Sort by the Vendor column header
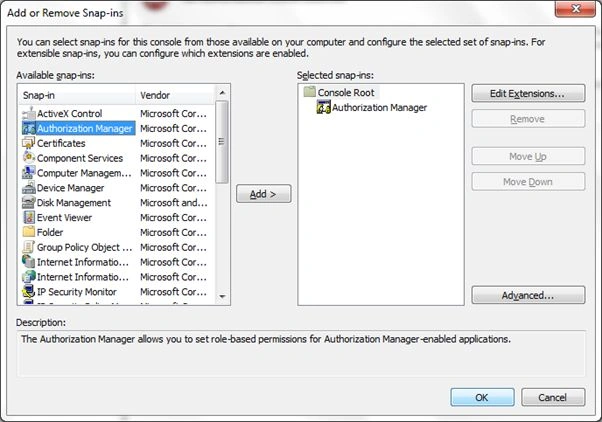 pos(175,95)
